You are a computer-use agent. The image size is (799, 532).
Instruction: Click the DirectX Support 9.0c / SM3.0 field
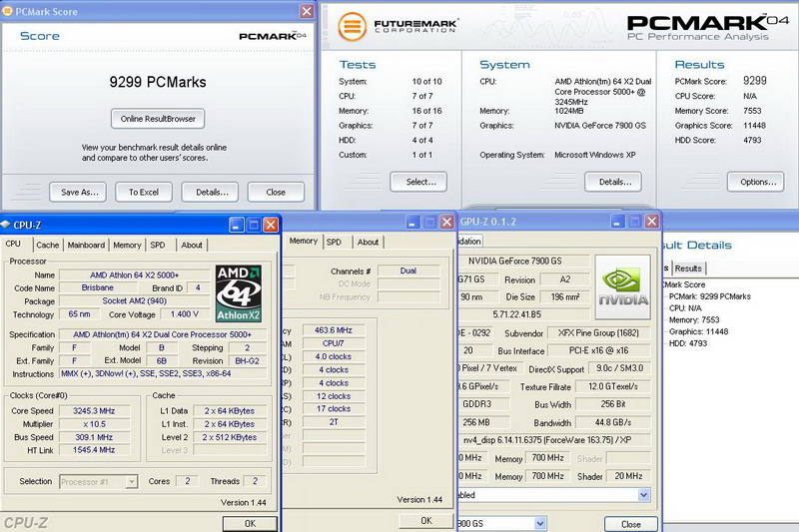(619, 368)
